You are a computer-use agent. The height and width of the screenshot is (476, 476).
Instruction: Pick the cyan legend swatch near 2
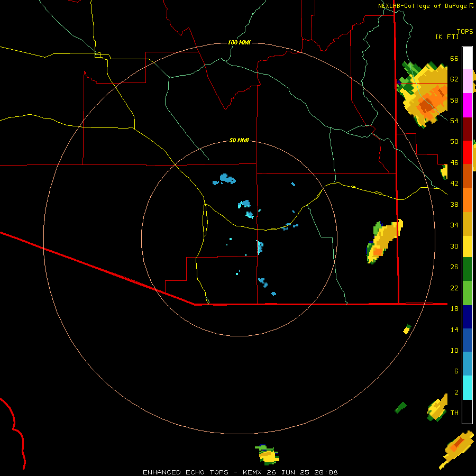(467, 388)
